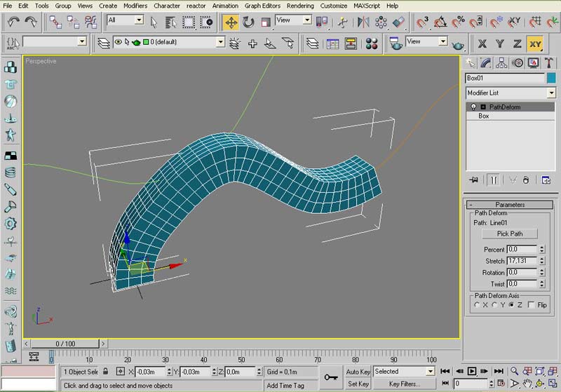Select the Z path deform axis radio
The height and width of the screenshot is (392, 561).
(x=512, y=305)
